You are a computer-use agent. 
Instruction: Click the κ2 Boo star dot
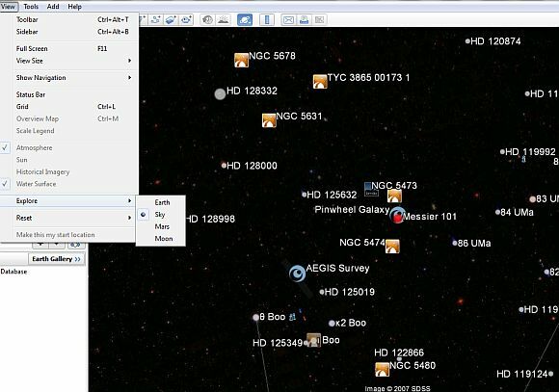(x=332, y=324)
